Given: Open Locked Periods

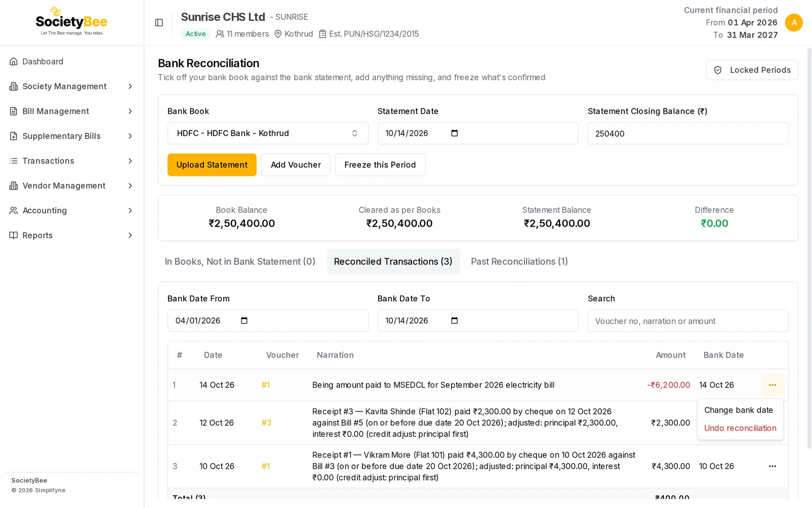Looking at the screenshot, I should [x=752, y=70].
